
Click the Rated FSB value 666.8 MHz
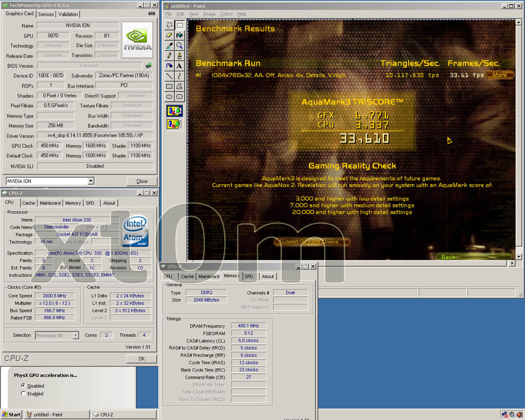(54, 317)
